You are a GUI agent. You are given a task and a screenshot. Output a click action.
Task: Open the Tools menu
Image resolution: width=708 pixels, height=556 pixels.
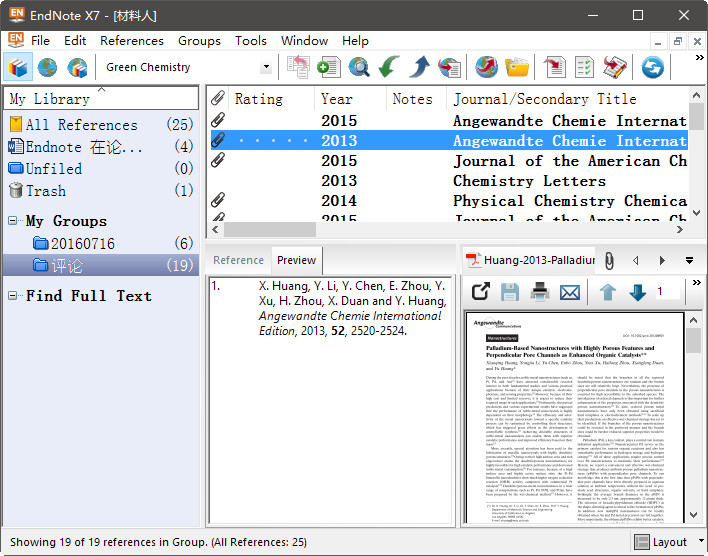(251, 41)
